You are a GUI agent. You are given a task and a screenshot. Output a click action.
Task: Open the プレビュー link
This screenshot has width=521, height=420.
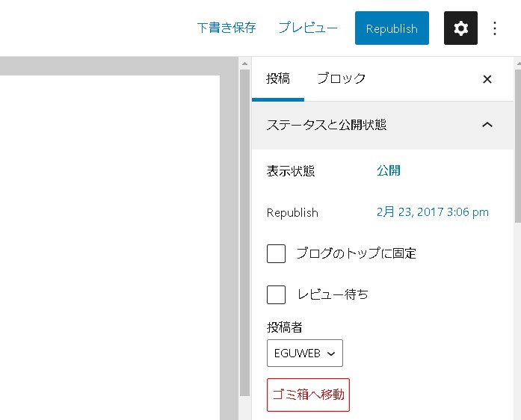click(308, 28)
